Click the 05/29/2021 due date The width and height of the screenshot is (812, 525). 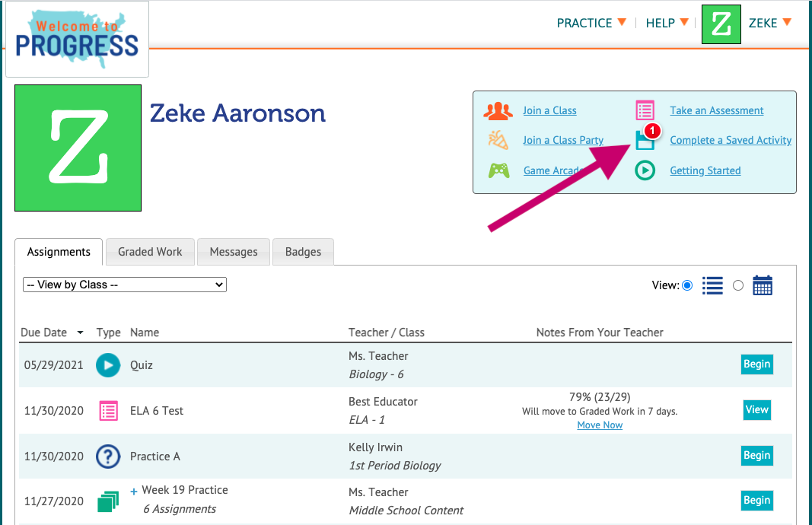point(54,365)
